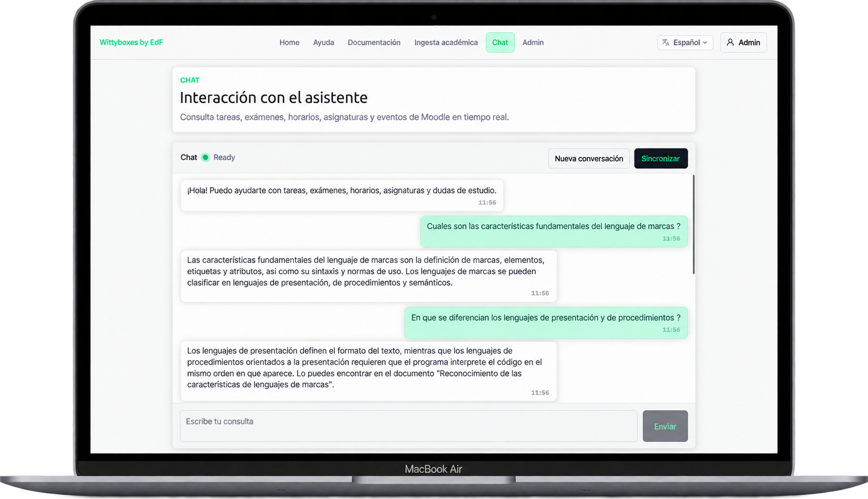Viewport: 868px width, 499px height.
Task: Open the Home page
Action: (x=289, y=43)
